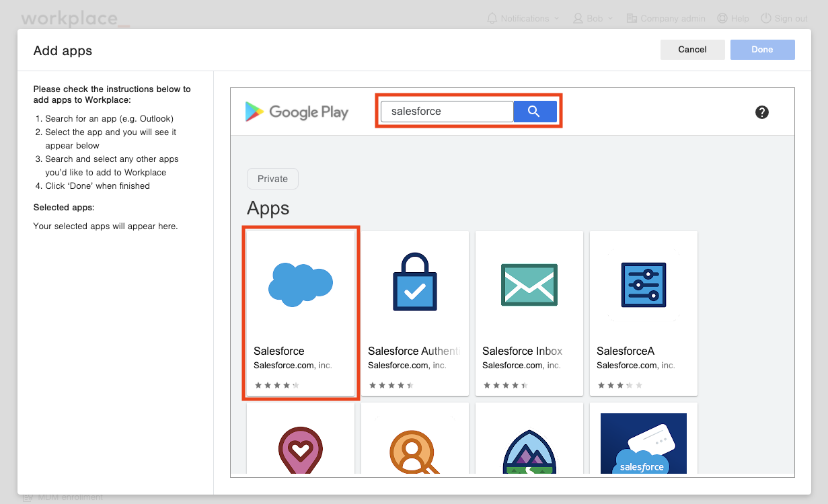Open the mountain badge app icon
This screenshot has width=828, height=504.
[x=529, y=452]
